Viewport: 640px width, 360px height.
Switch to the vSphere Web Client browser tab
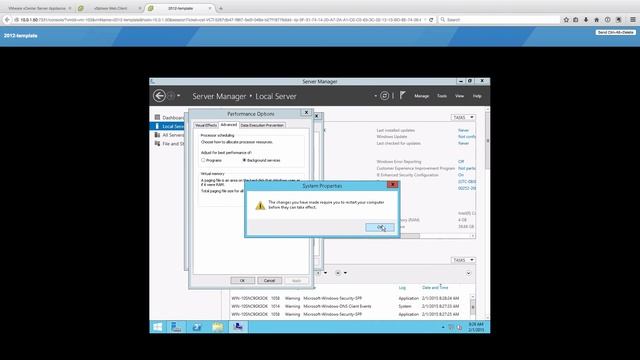(x=111, y=8)
